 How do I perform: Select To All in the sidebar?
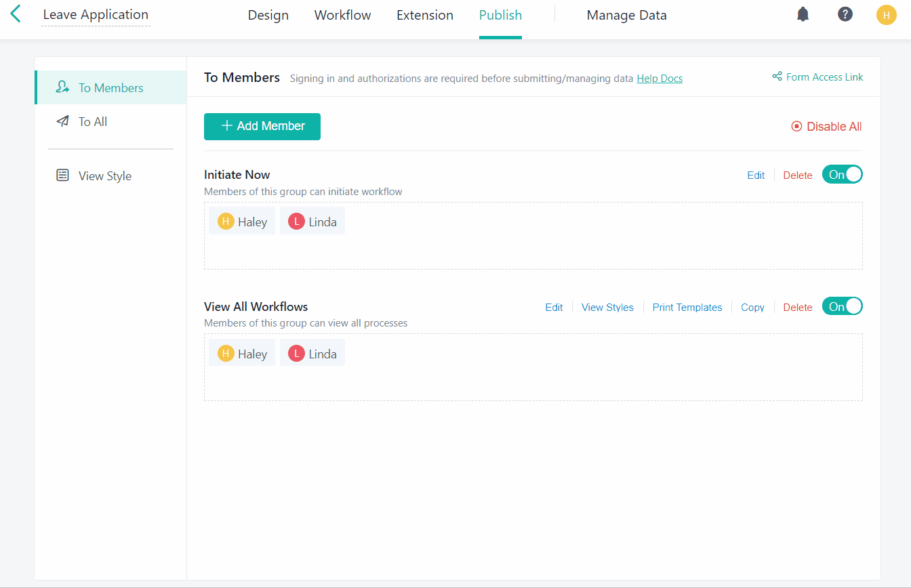(x=93, y=122)
